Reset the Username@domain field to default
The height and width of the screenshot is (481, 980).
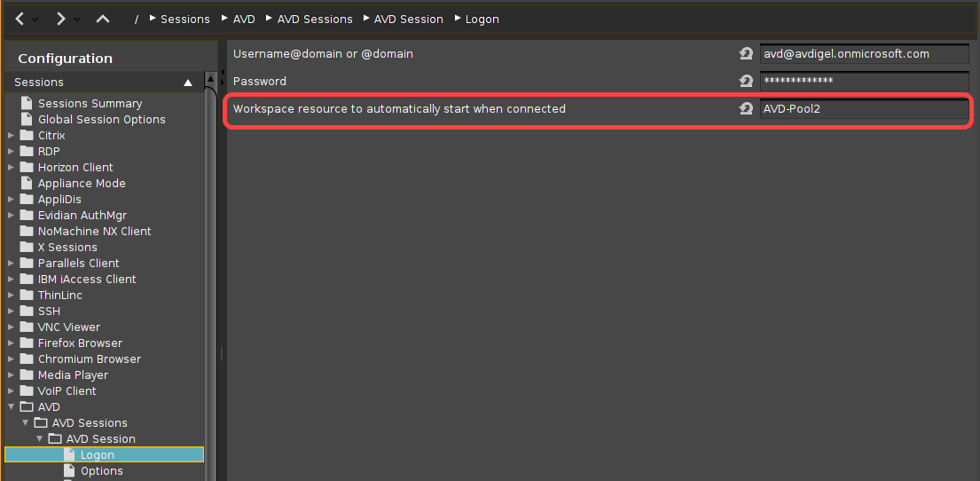[746, 54]
